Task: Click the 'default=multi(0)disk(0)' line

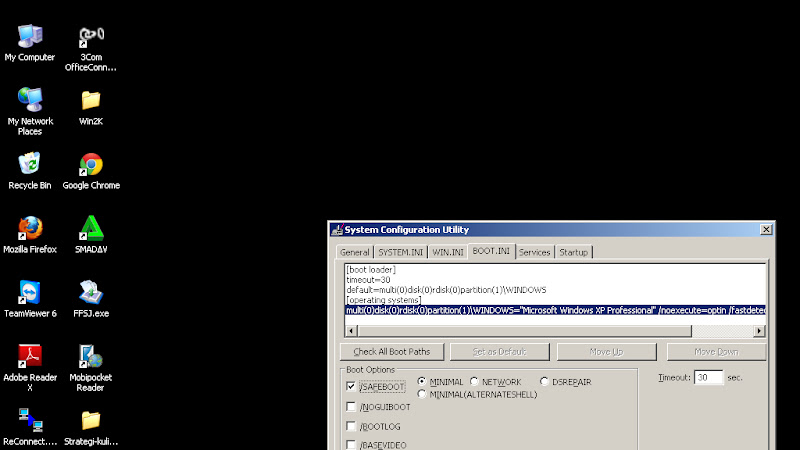Action: pyautogui.click(x=446, y=290)
